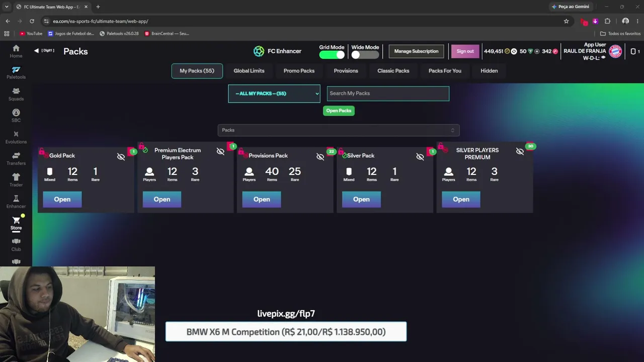
Task: Click the pink download extension icon
Action: click(x=595, y=21)
